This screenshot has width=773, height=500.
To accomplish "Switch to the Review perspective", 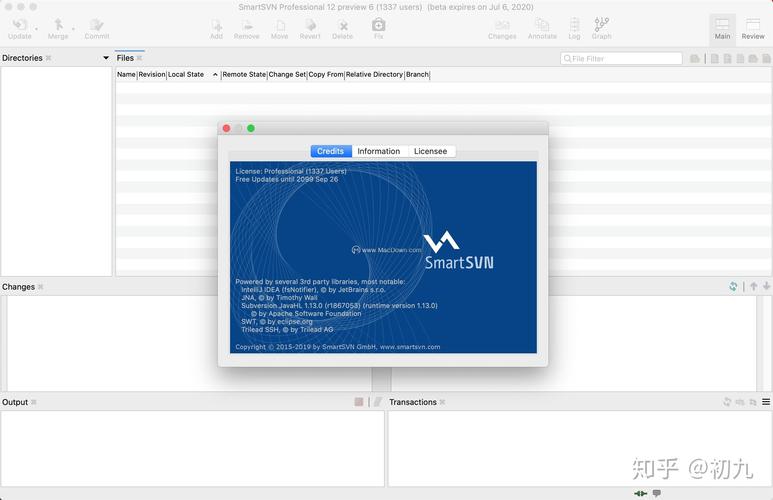I will 753,29.
